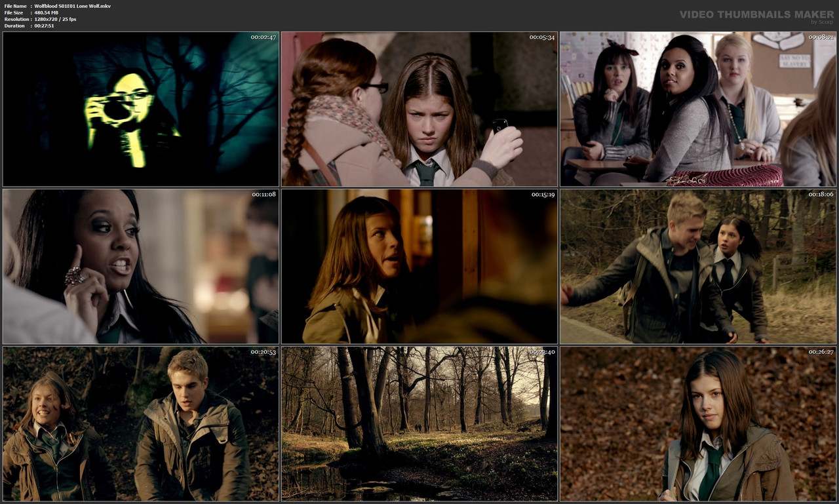Select the classroom scene thumbnail
Screen dimensions: 839x504
[x=697, y=108]
